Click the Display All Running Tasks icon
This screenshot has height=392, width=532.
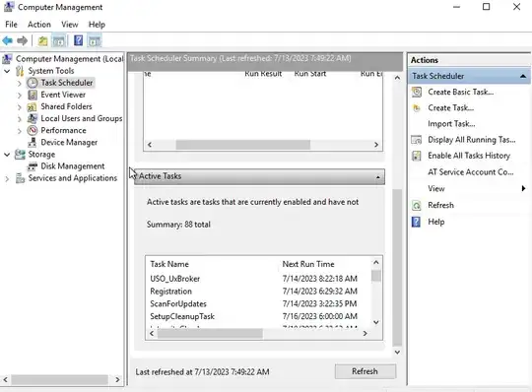coord(417,140)
